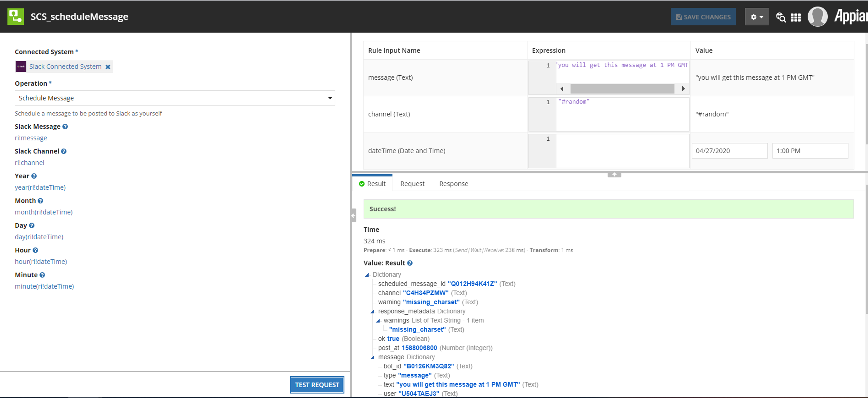The image size is (868, 398).
Task: Show help for Hour field
Action: 35,250
